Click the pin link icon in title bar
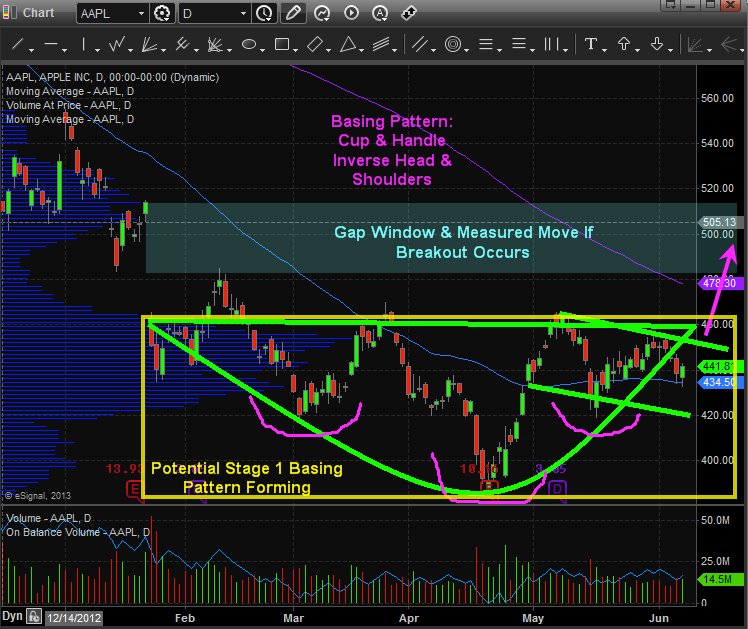The width and height of the screenshot is (748, 629). 409,12
